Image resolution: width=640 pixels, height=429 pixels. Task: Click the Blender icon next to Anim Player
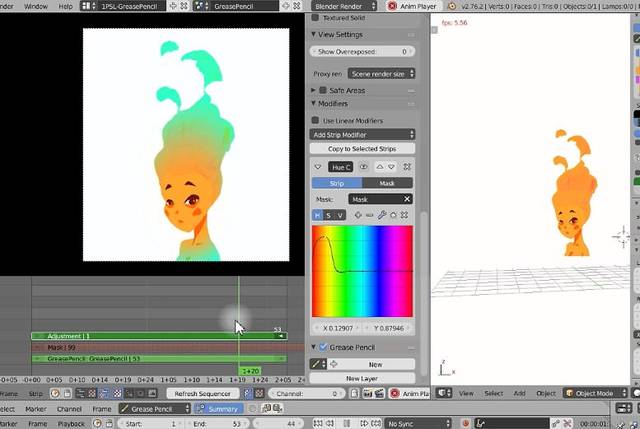coord(451,6)
